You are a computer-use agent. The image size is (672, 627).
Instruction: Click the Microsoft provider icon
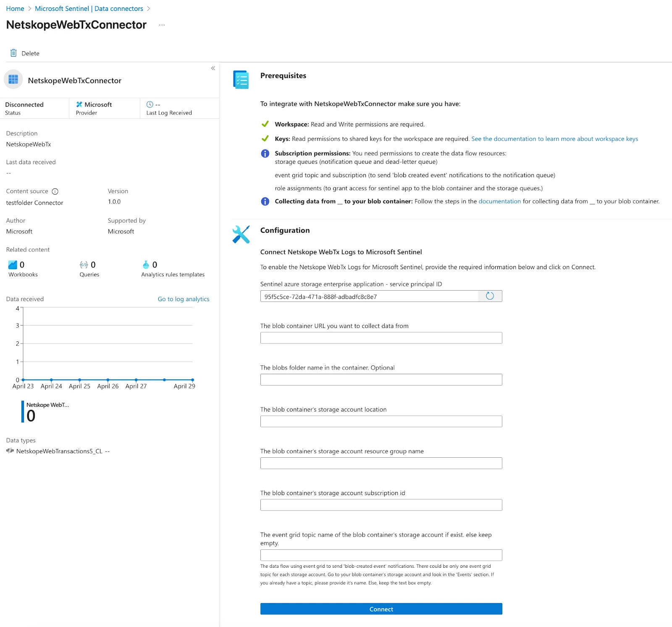point(79,104)
